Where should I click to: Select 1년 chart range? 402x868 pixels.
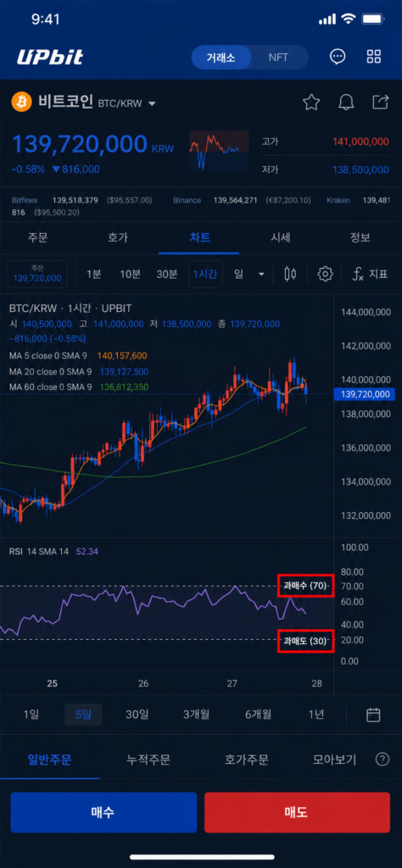(x=316, y=714)
